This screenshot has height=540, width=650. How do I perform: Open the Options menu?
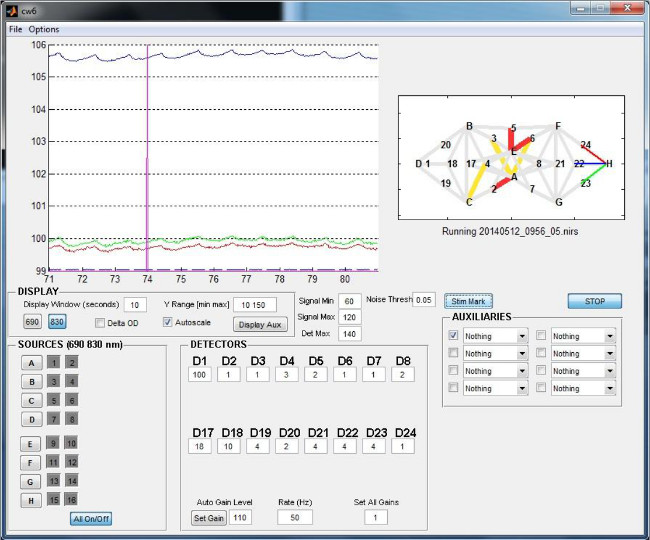click(x=44, y=29)
